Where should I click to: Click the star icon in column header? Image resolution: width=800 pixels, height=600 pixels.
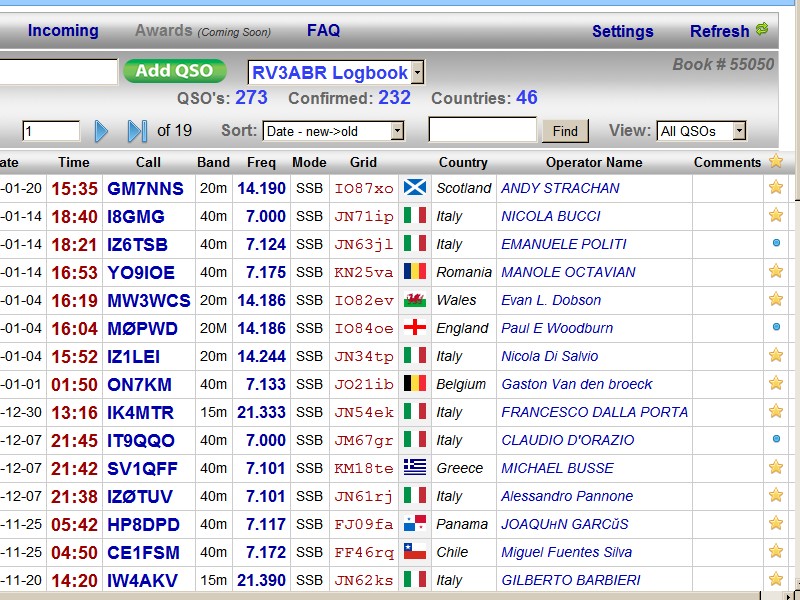[775, 161]
